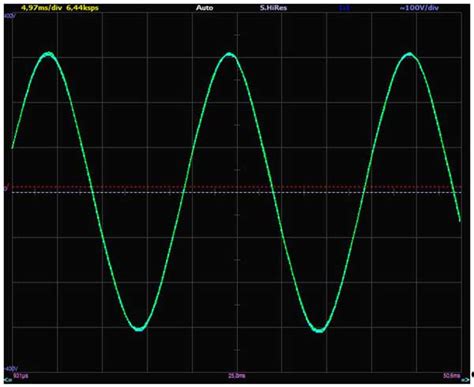Click the white dashed zero reference line
474x387 pixels.
point(237,192)
